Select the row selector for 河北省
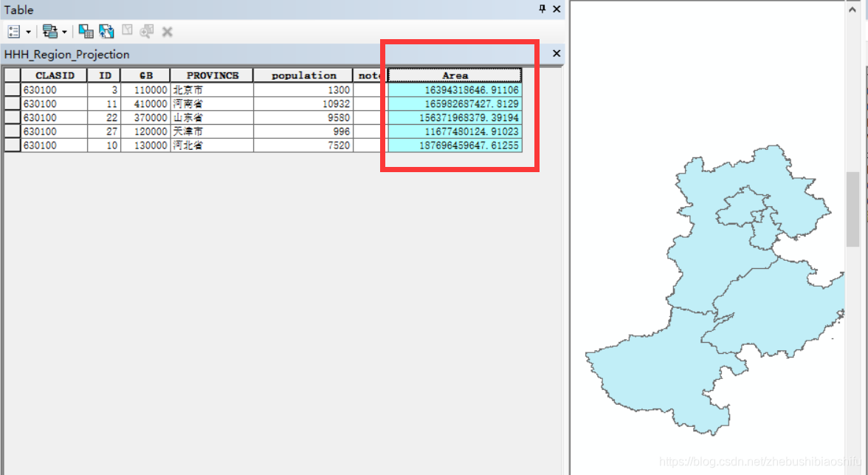 12,146
